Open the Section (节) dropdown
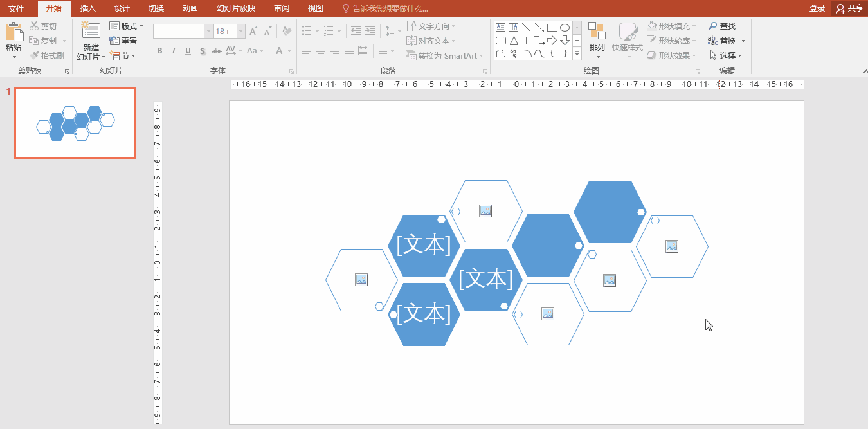The image size is (868, 429). coord(122,55)
